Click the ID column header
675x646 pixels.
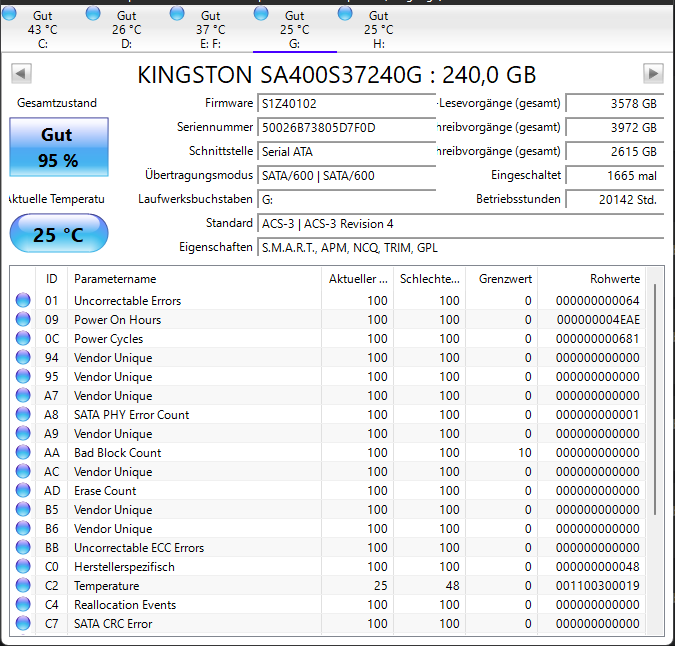coord(51,279)
